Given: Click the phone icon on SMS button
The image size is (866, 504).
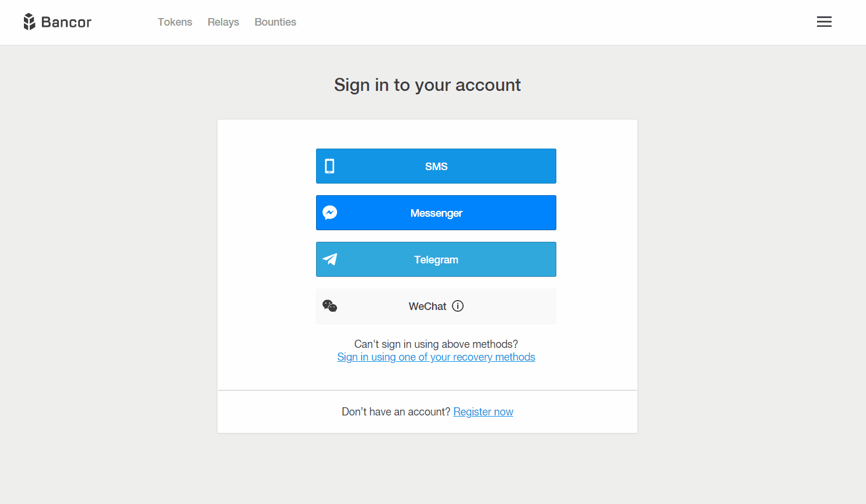Looking at the screenshot, I should point(329,166).
